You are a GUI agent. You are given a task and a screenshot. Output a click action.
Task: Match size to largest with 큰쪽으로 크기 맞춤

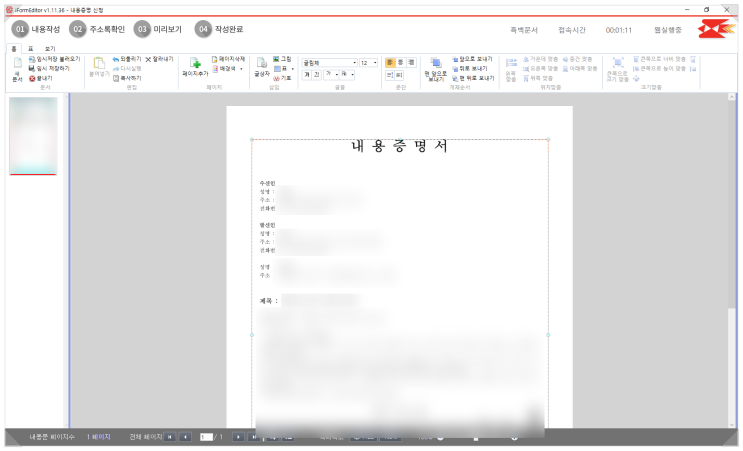click(617, 69)
